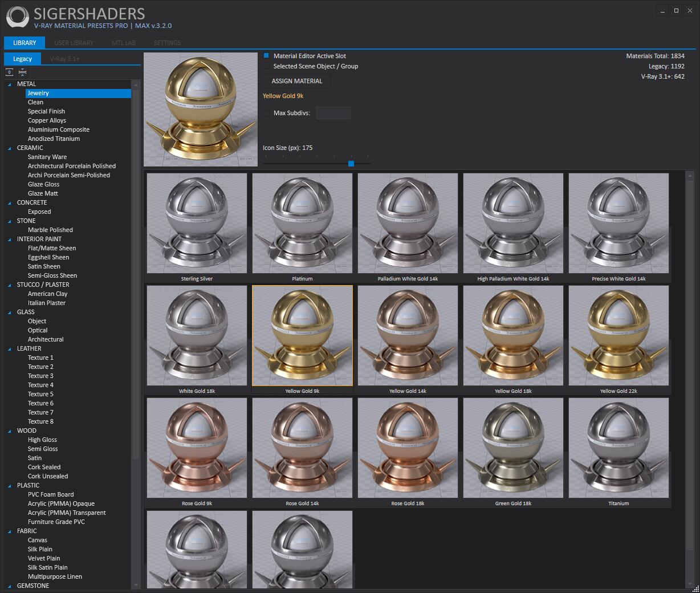Enable Material Editor Active Slot option

point(266,56)
